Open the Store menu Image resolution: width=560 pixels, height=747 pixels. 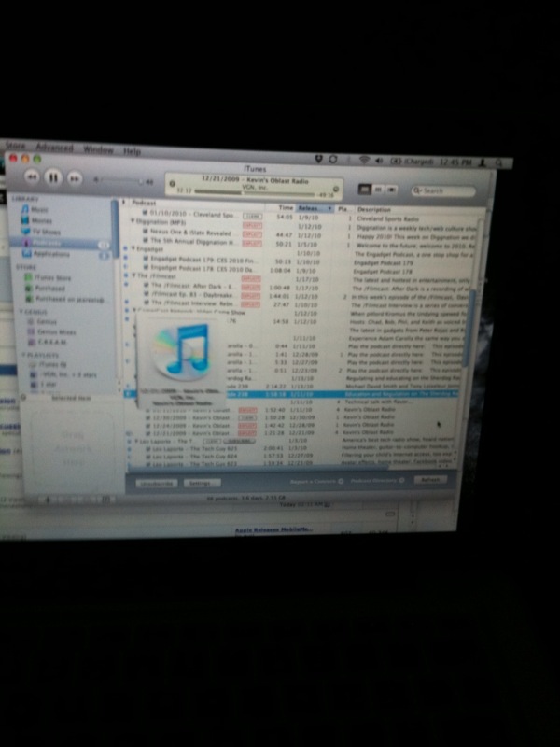click(x=15, y=146)
